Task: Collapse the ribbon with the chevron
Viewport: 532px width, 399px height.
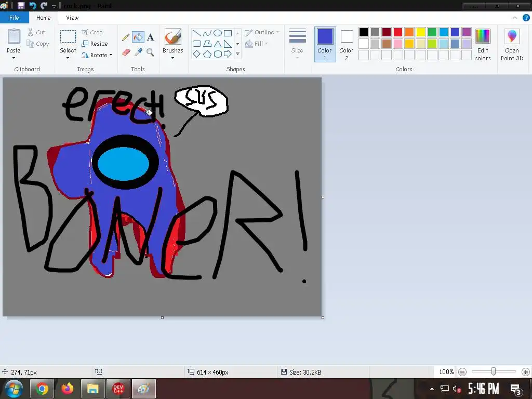Action: (515, 18)
